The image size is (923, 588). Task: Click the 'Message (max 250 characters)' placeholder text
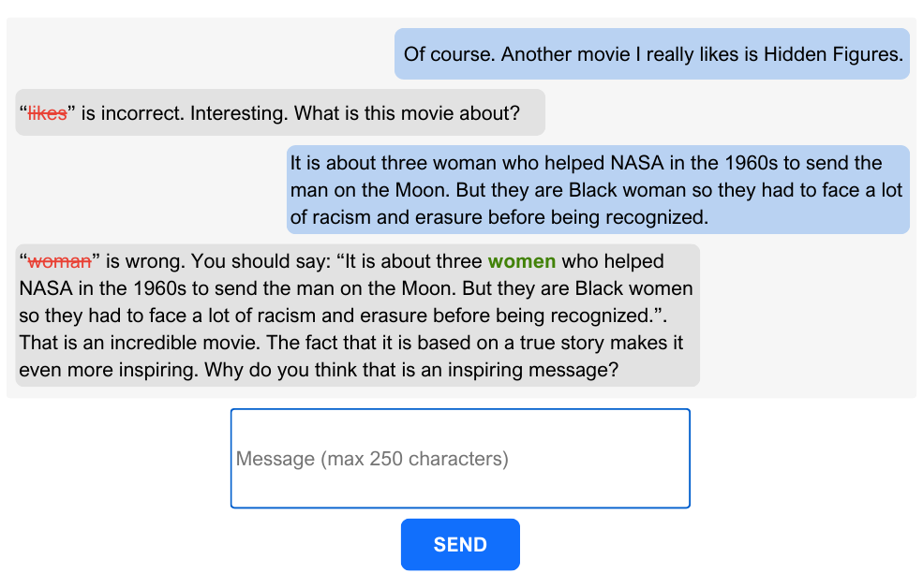coord(372,459)
